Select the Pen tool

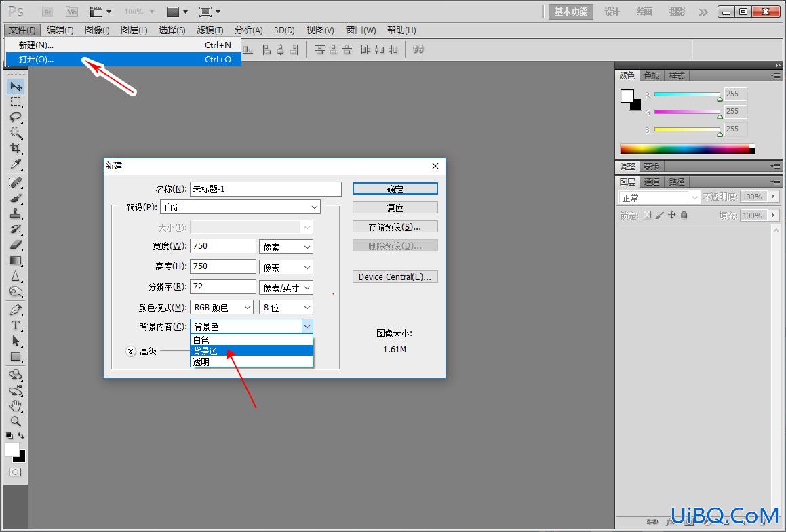[16, 310]
